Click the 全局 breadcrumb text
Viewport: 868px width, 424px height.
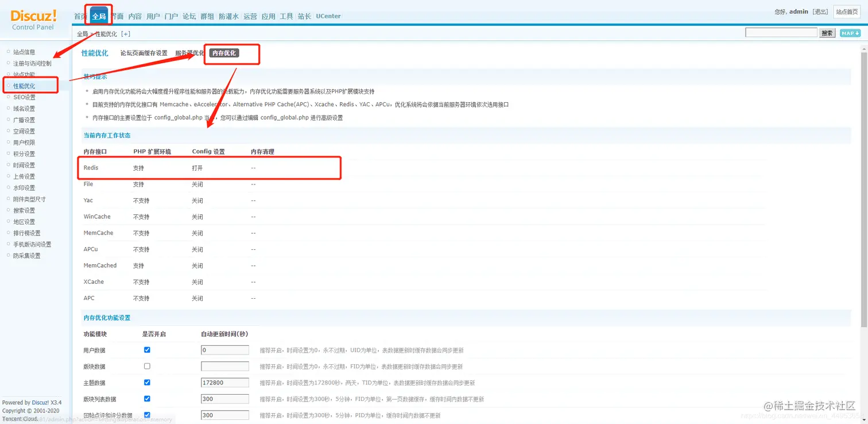click(x=83, y=34)
